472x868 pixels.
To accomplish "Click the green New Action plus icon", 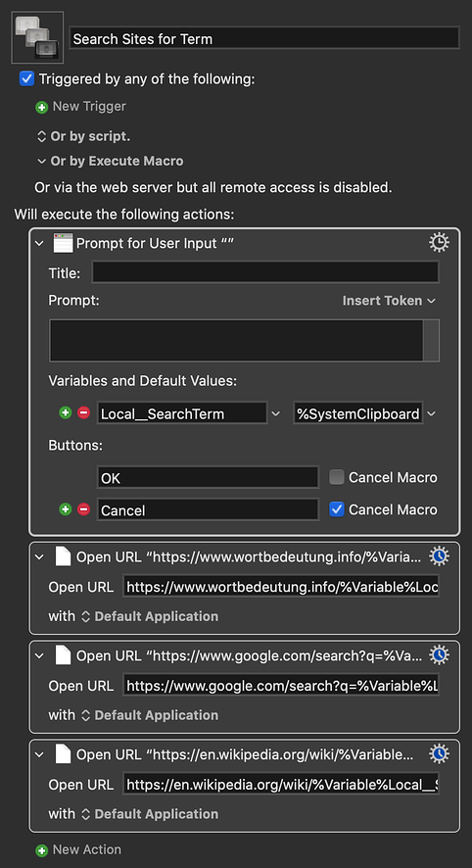I will [x=41, y=850].
